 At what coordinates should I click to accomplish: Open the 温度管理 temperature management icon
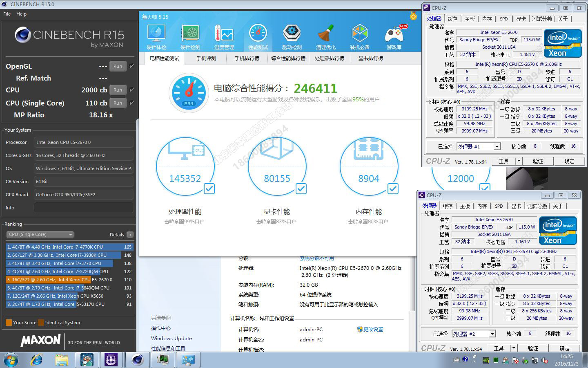click(x=224, y=37)
